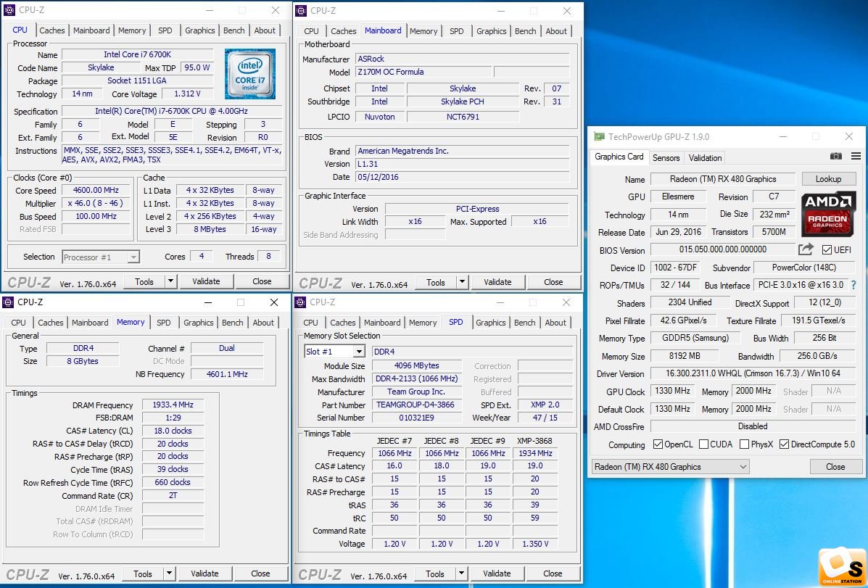Click the Driver Version field in GPU-Z
Image resolution: width=868 pixels, height=588 pixels.
coord(753,373)
